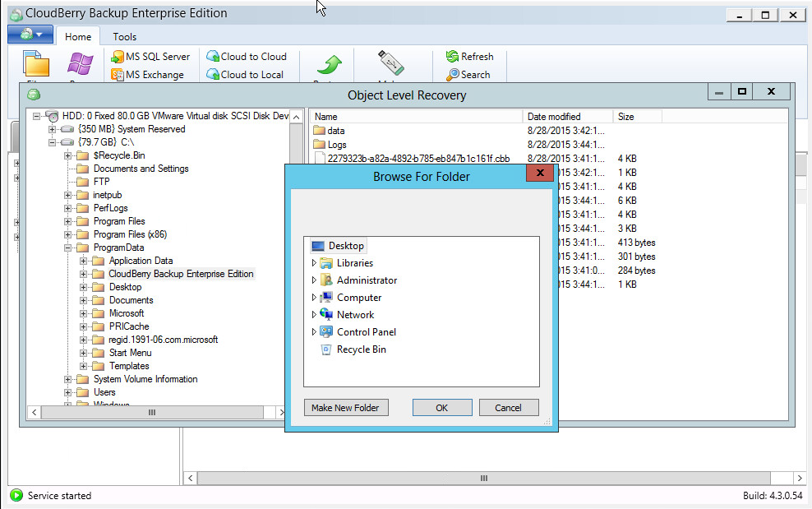812x509 pixels.
Task: Click the .cbb file icon in list
Action: [320, 158]
